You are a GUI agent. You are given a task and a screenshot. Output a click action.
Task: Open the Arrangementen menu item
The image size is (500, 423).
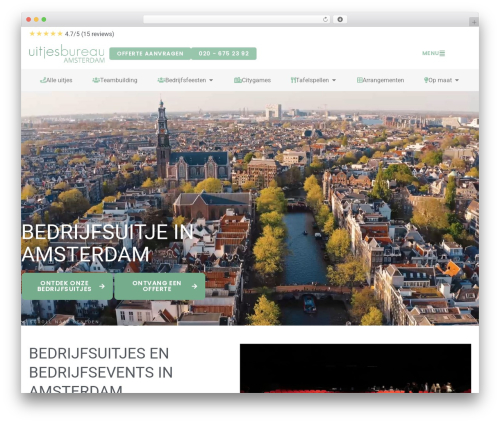click(380, 80)
